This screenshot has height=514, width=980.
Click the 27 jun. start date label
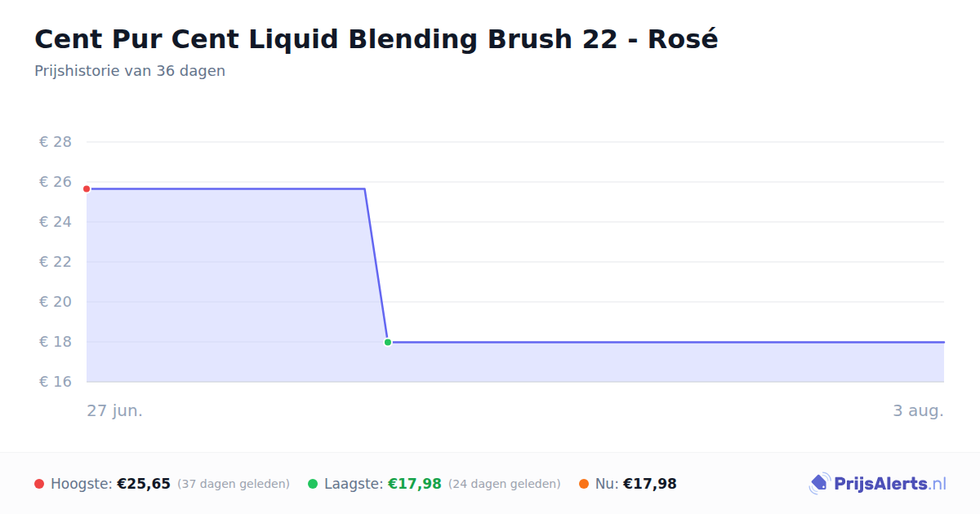click(x=115, y=410)
